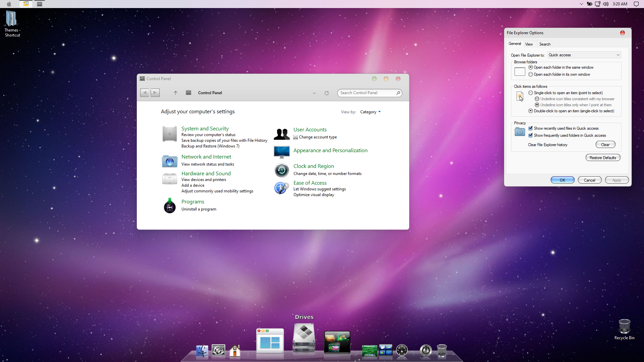The height and width of the screenshot is (362, 644).
Task: Click the Restore Defaults button
Action: 603,158
